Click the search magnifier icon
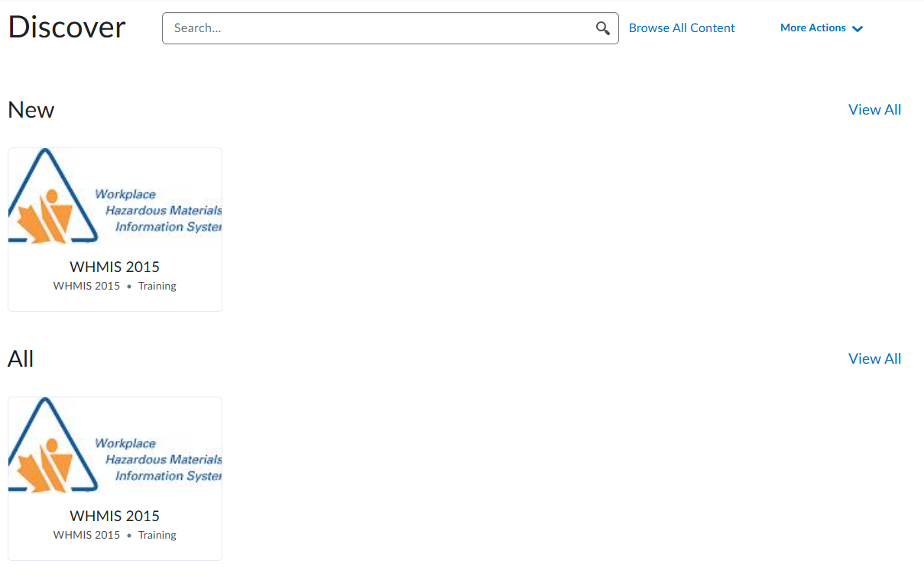 (603, 28)
